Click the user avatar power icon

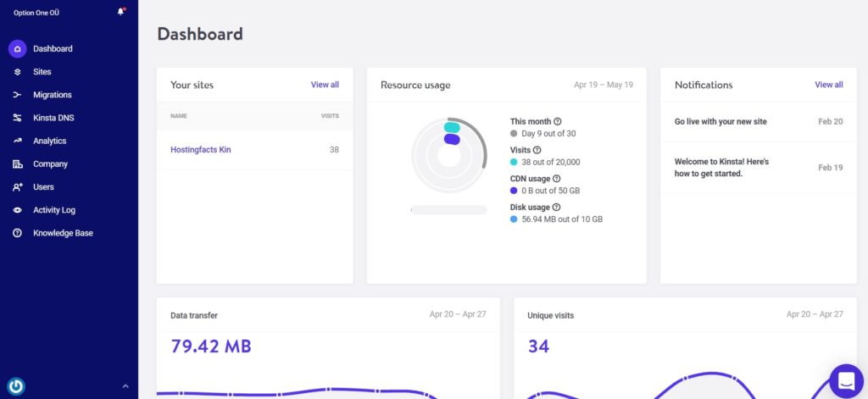coord(16,385)
